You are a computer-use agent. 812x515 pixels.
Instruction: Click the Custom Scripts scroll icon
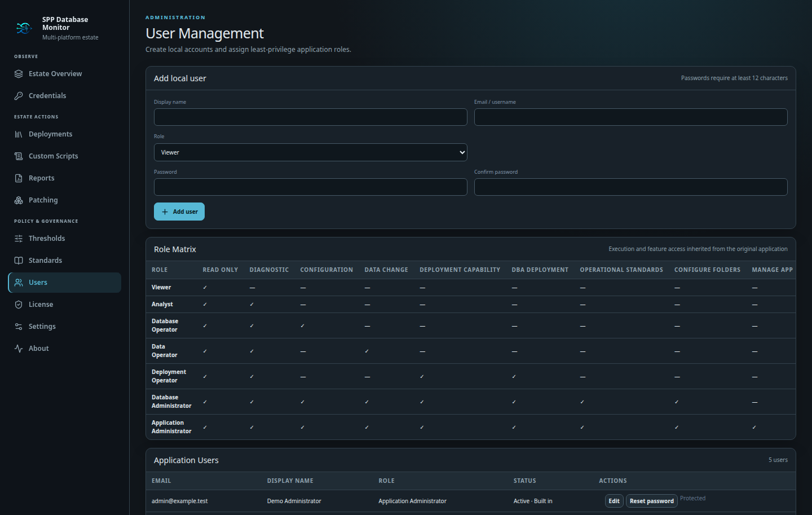[x=19, y=156]
